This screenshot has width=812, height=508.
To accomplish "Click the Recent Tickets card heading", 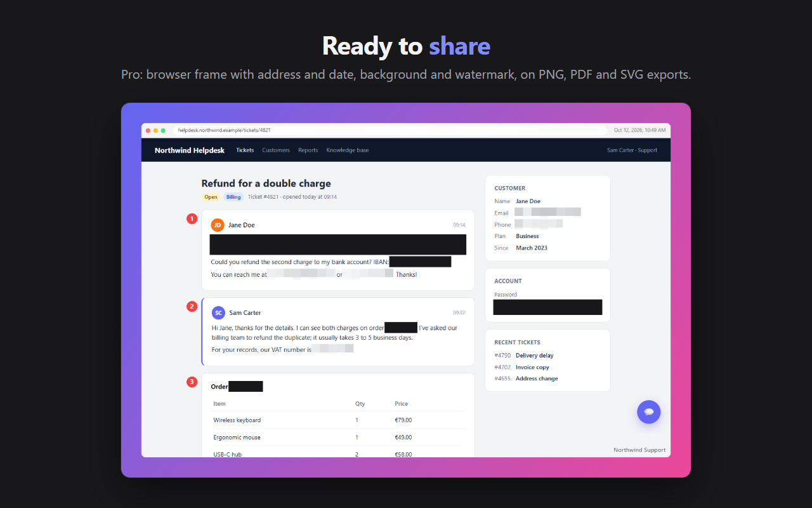I will coord(518,342).
